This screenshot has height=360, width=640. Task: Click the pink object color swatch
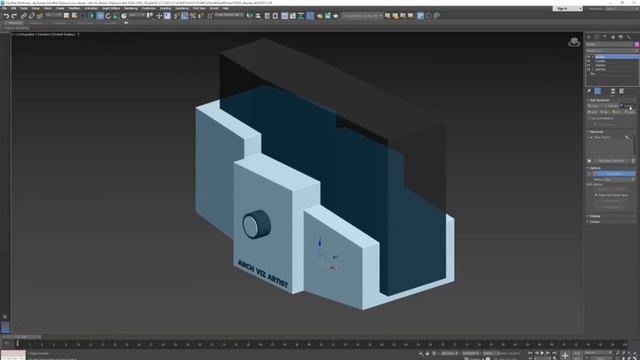pyautogui.click(x=636, y=44)
